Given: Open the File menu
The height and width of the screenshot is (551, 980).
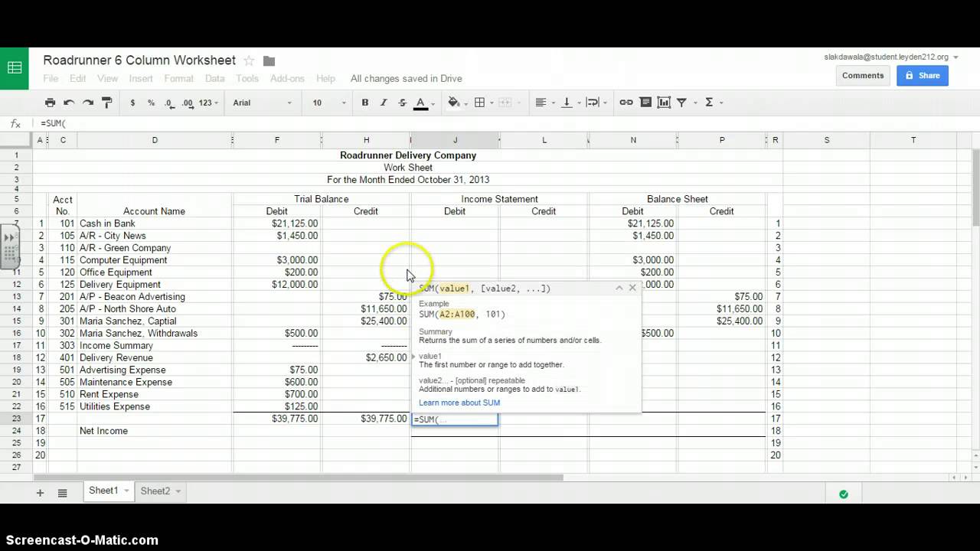Looking at the screenshot, I should [51, 78].
